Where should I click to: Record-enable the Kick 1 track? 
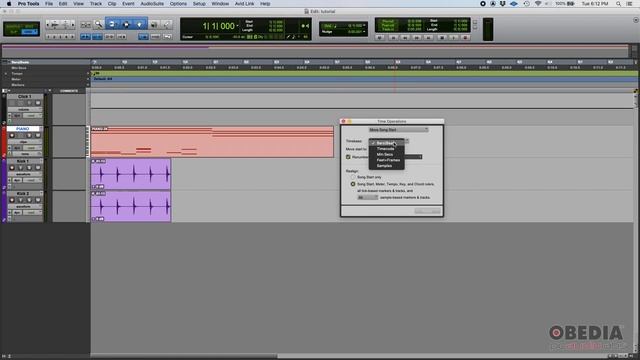[x=12, y=168]
